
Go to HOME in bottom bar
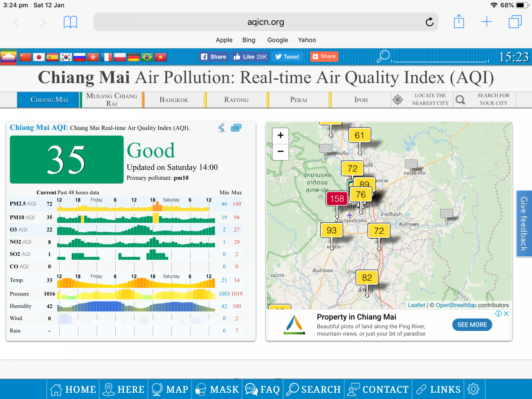pyautogui.click(x=73, y=389)
